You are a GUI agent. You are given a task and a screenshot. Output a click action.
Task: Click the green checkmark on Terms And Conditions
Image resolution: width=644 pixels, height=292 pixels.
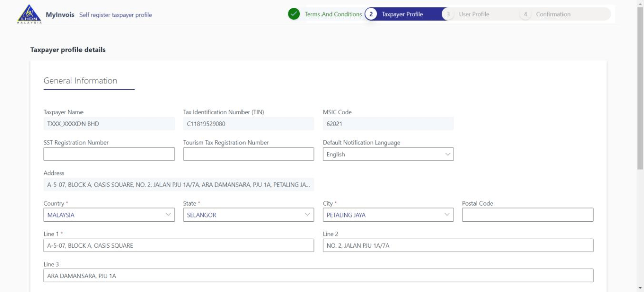(x=293, y=14)
